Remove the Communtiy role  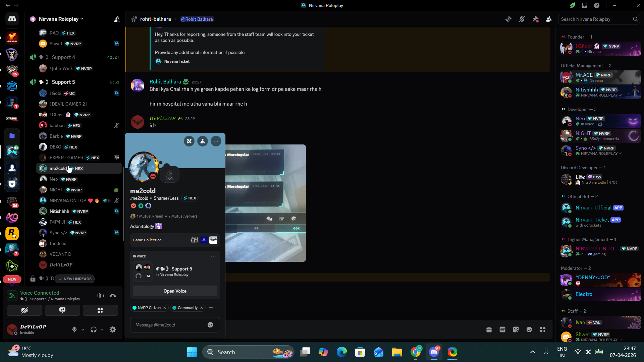(x=202, y=308)
